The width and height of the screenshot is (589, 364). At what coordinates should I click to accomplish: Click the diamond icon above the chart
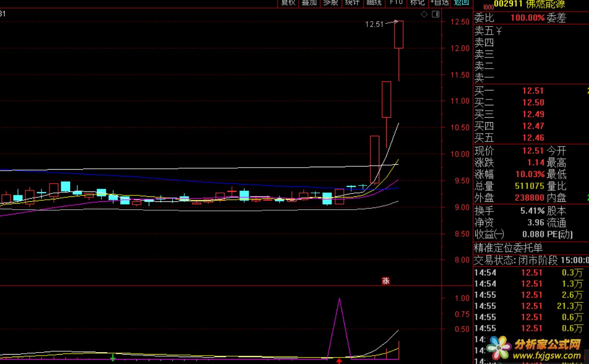pos(424,14)
